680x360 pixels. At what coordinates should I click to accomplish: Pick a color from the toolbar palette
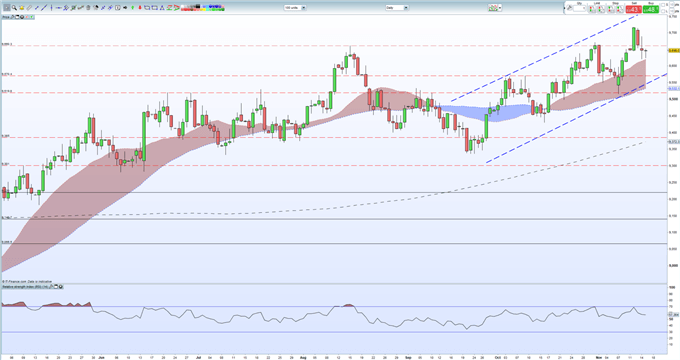(x=203, y=7)
